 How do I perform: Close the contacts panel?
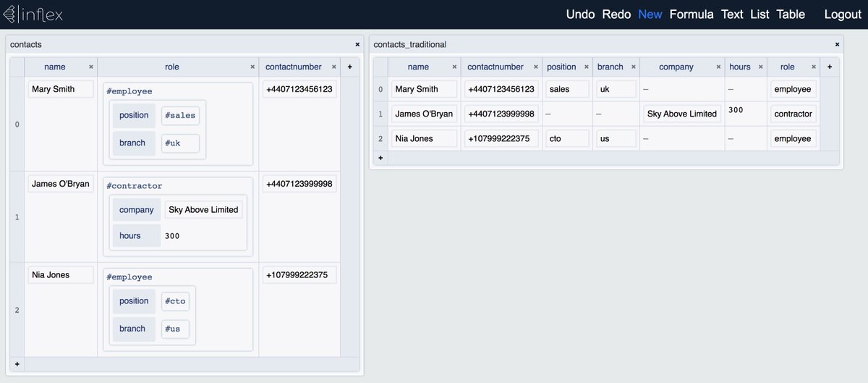click(357, 44)
